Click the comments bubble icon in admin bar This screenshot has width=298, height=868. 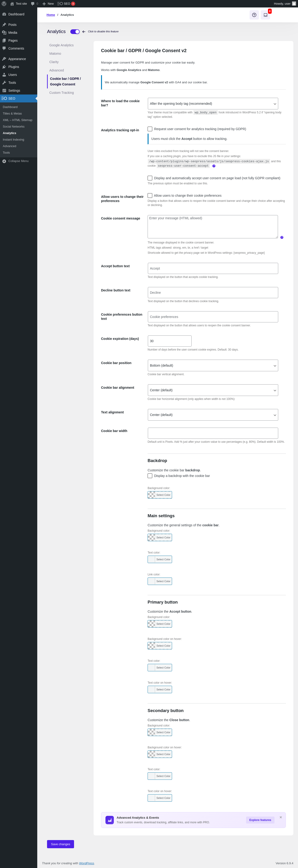[33, 4]
